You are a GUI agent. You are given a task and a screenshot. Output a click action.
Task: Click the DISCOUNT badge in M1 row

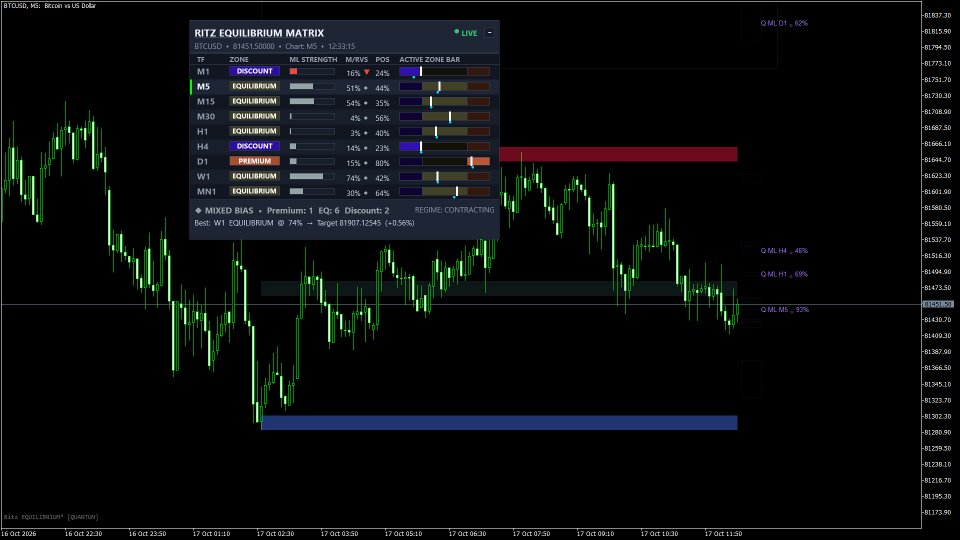point(255,71)
